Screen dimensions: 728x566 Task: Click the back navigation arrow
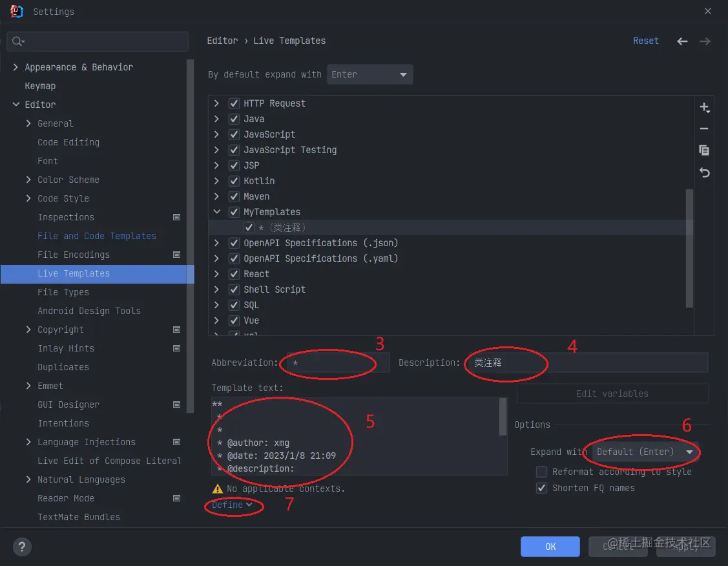(682, 41)
